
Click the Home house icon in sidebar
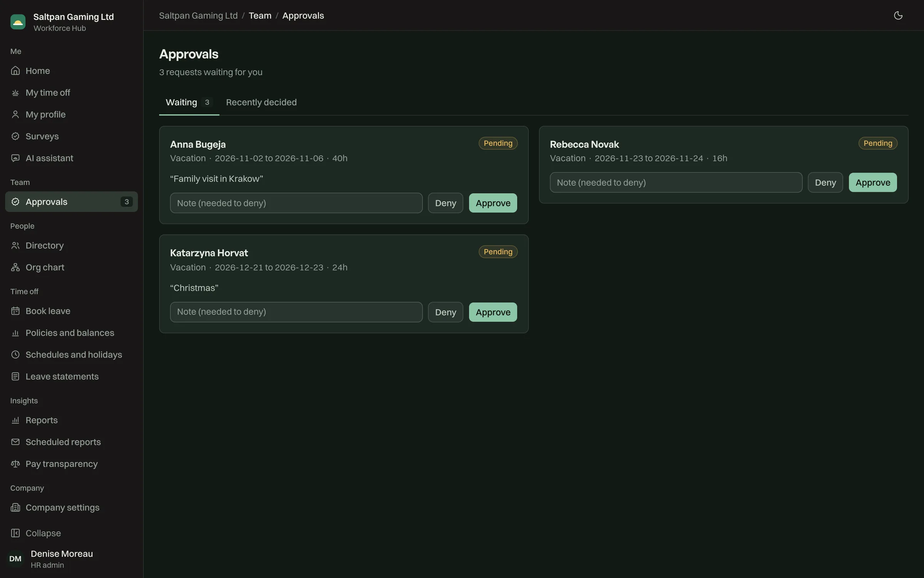pos(15,71)
